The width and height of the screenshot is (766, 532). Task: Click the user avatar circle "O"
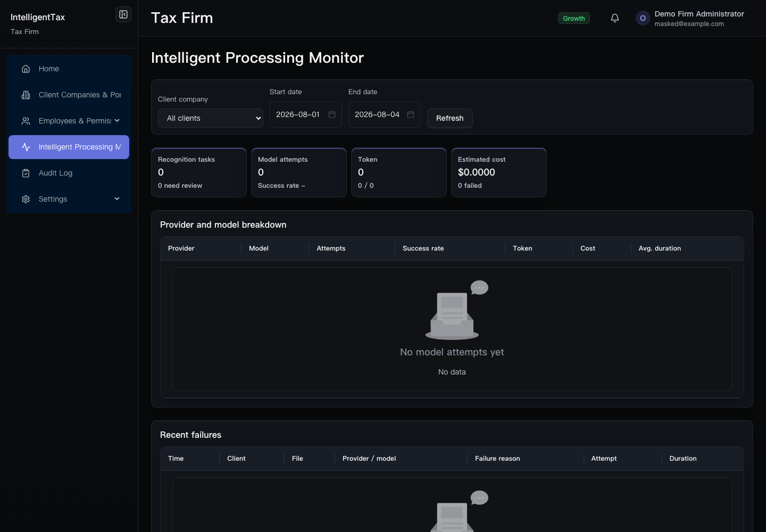click(x=643, y=18)
